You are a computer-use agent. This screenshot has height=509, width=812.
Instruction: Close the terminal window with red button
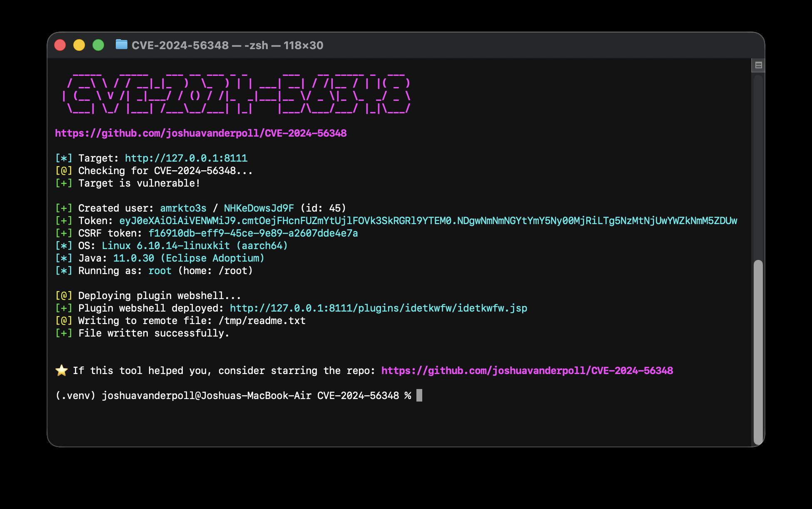pyautogui.click(x=60, y=45)
